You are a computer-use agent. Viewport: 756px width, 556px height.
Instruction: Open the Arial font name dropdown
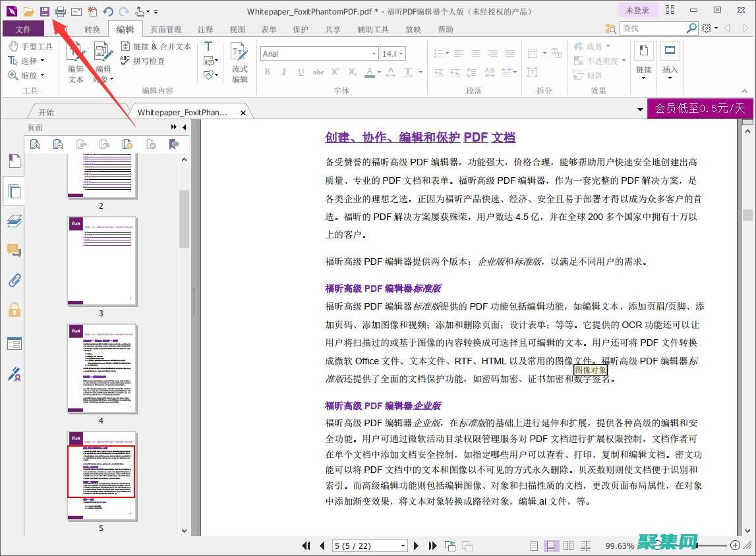[x=374, y=53]
